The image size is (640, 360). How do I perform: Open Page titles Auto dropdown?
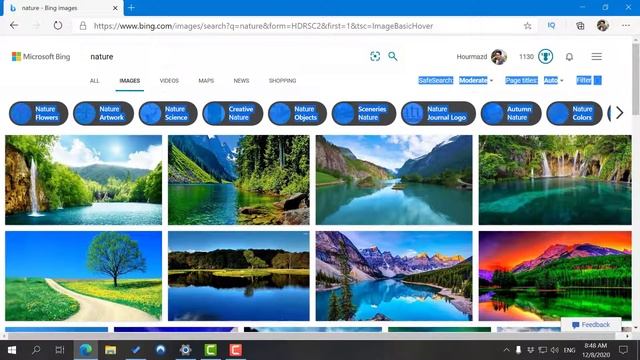point(553,80)
